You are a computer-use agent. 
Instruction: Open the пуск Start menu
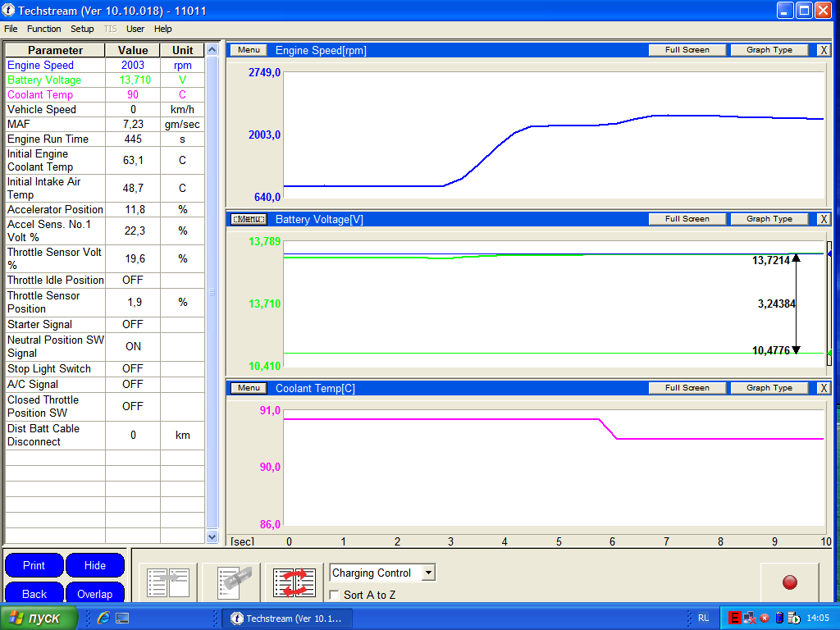(x=39, y=619)
